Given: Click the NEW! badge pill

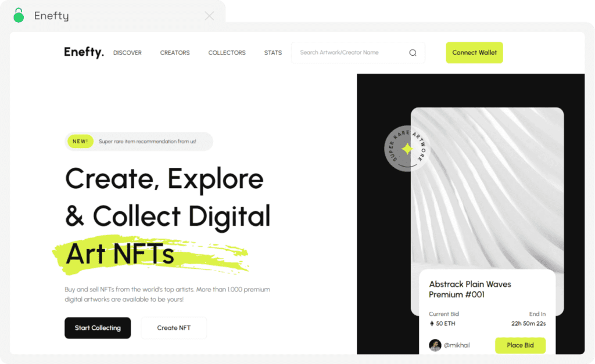Looking at the screenshot, I should coord(80,142).
